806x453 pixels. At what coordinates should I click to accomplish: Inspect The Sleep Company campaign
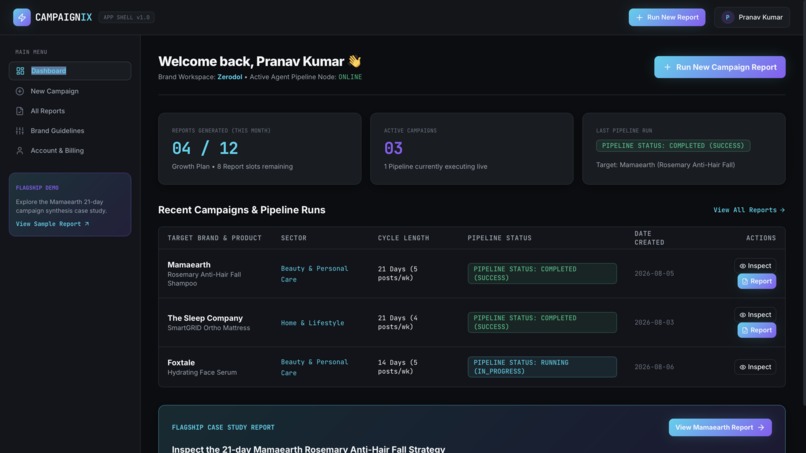tap(755, 315)
